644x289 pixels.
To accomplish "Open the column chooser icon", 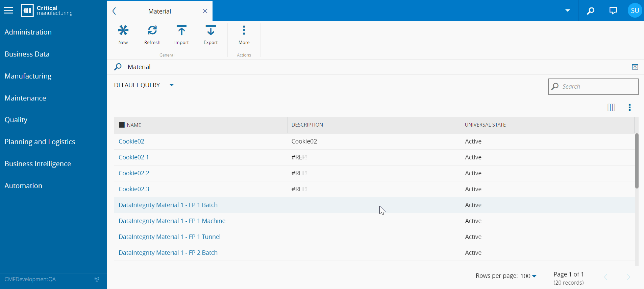I will point(611,108).
